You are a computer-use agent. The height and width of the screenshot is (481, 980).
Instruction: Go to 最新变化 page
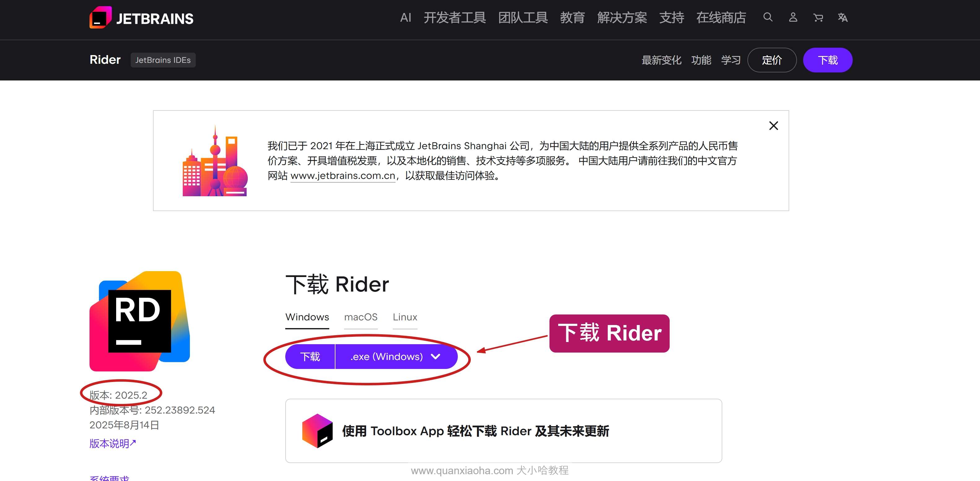point(661,60)
